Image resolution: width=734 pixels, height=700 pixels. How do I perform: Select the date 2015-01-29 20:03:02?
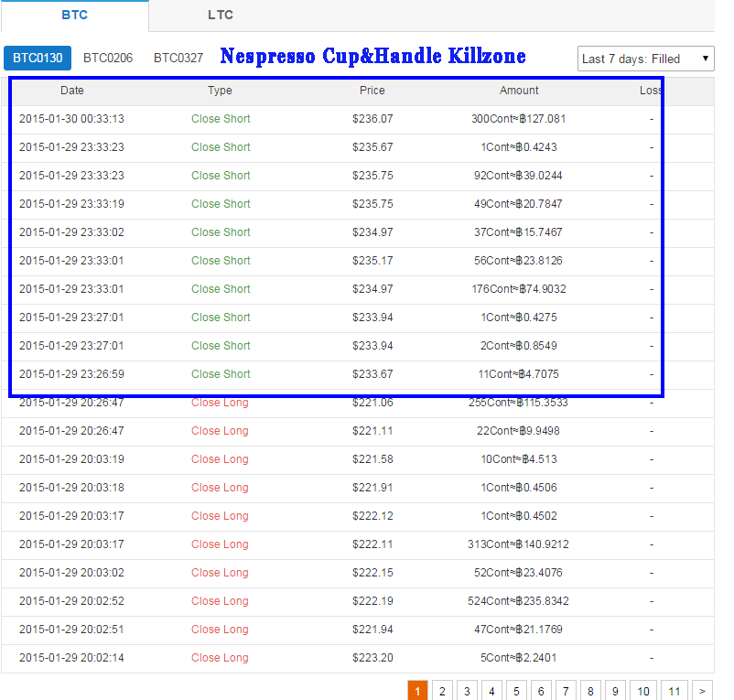[71, 573]
